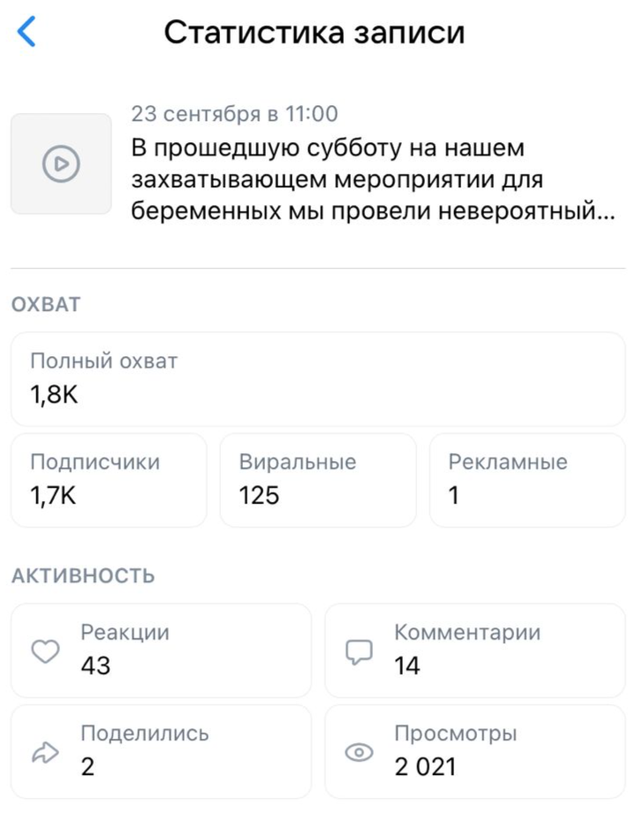The width and height of the screenshot is (644, 813).
Task: Click the 2 021 views count
Action: point(426,766)
